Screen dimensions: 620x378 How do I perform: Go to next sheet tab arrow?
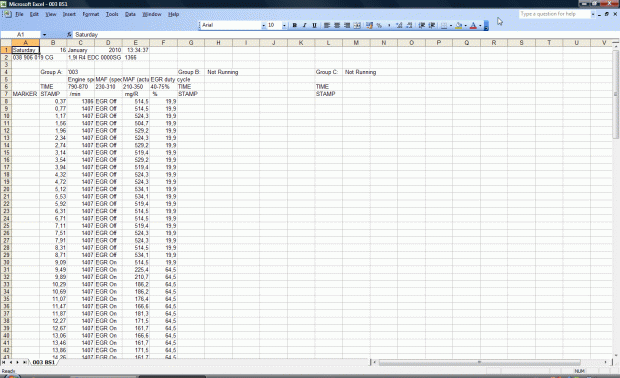point(17,362)
